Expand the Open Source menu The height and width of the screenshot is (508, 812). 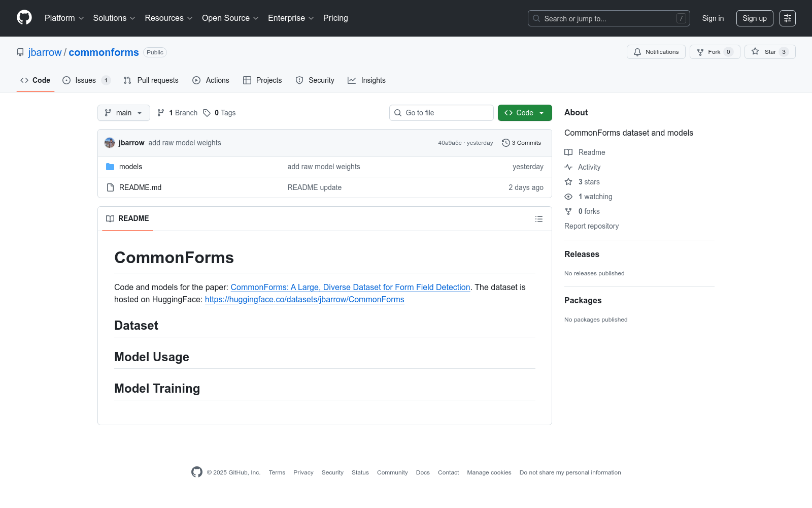click(230, 18)
